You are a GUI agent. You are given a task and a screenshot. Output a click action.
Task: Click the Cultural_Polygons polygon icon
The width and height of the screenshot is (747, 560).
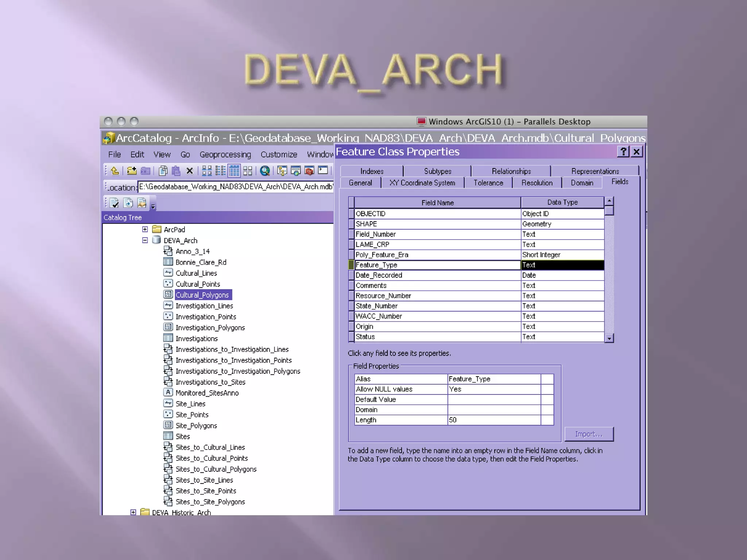pos(168,294)
